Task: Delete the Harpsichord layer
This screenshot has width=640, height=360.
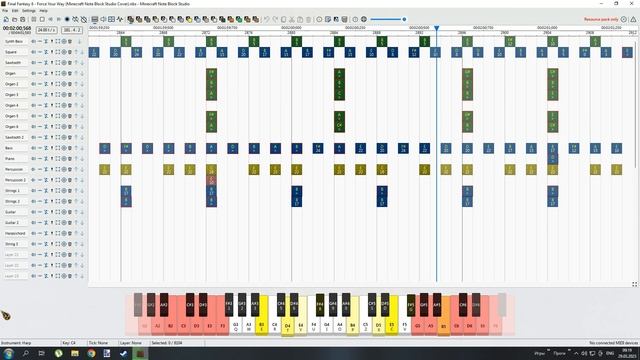Action: pos(70,233)
